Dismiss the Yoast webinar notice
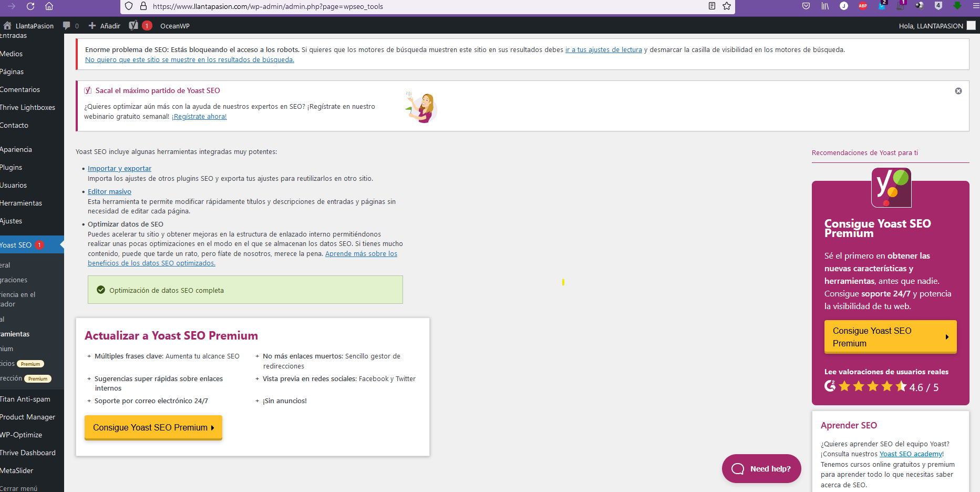The height and width of the screenshot is (492, 980). point(958,91)
